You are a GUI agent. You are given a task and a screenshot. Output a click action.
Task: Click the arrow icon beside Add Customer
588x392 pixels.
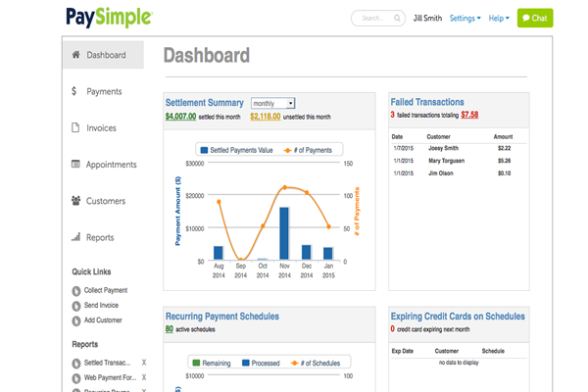(76, 320)
